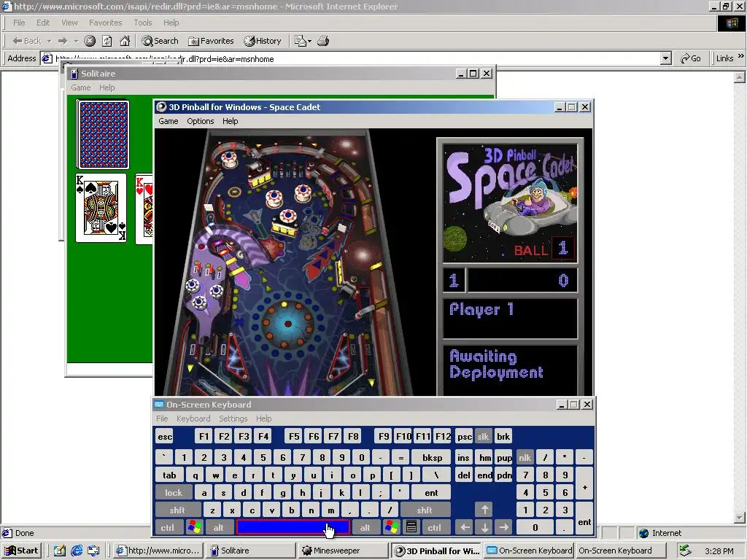Toggle the left shft key

177,510
